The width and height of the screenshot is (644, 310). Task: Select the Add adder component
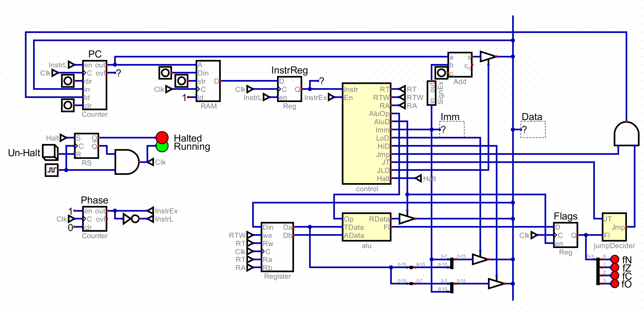point(460,65)
